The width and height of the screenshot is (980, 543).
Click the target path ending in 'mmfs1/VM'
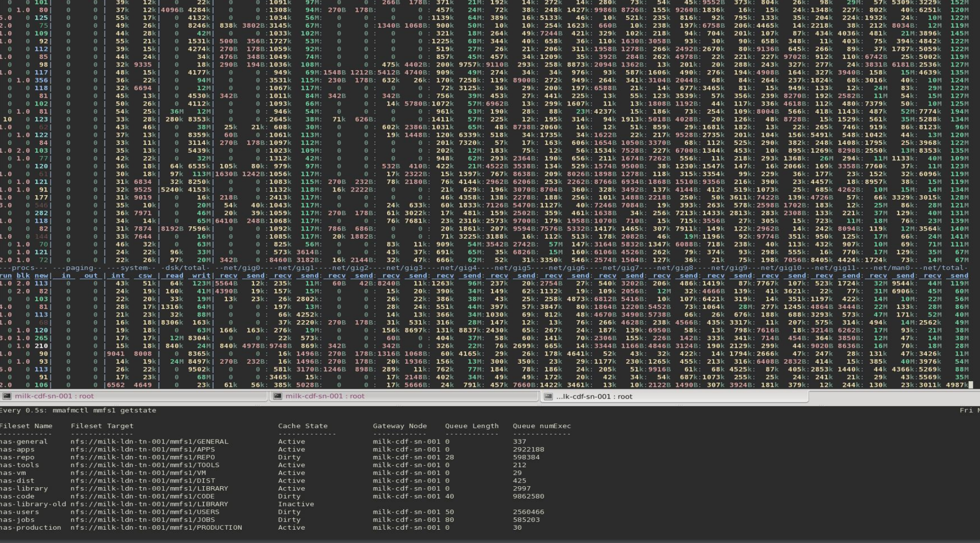(138, 473)
